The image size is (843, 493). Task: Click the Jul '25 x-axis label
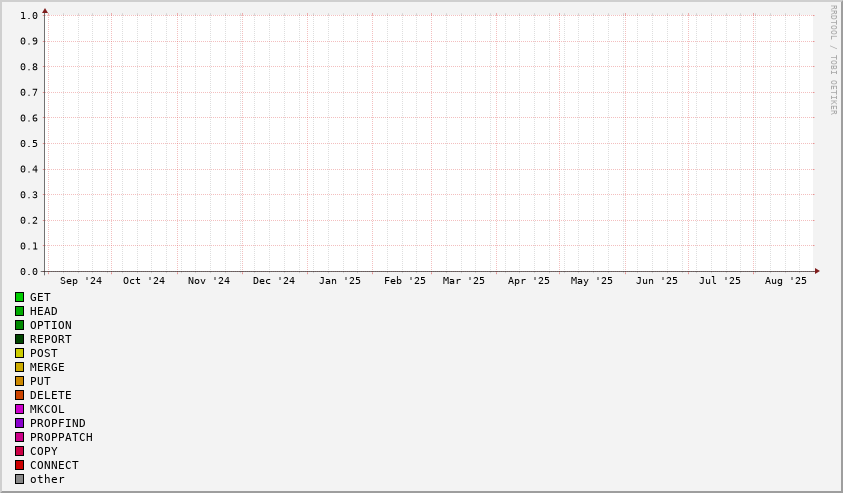click(x=719, y=281)
